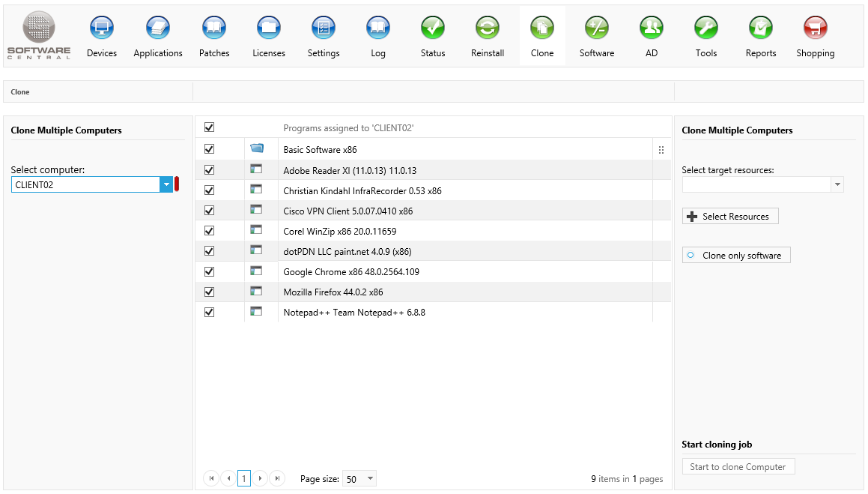Open the Page size dropdown
Image resolution: width=868 pixels, height=494 pixels.
[370, 479]
